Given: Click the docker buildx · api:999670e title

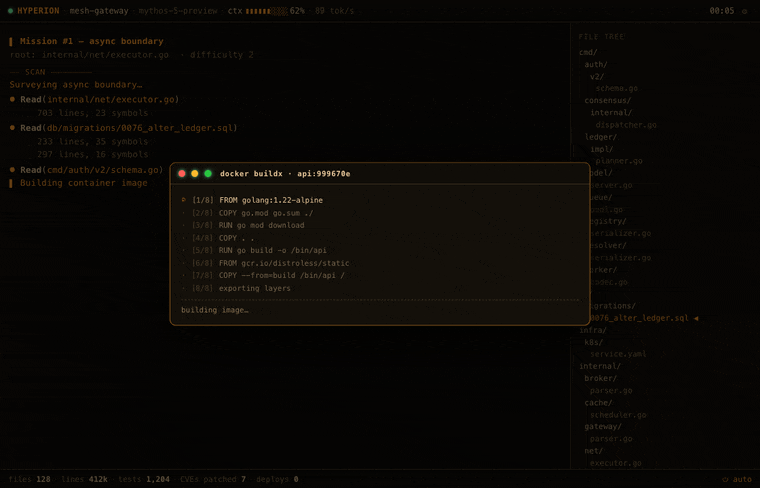Looking at the screenshot, I should coord(285,173).
